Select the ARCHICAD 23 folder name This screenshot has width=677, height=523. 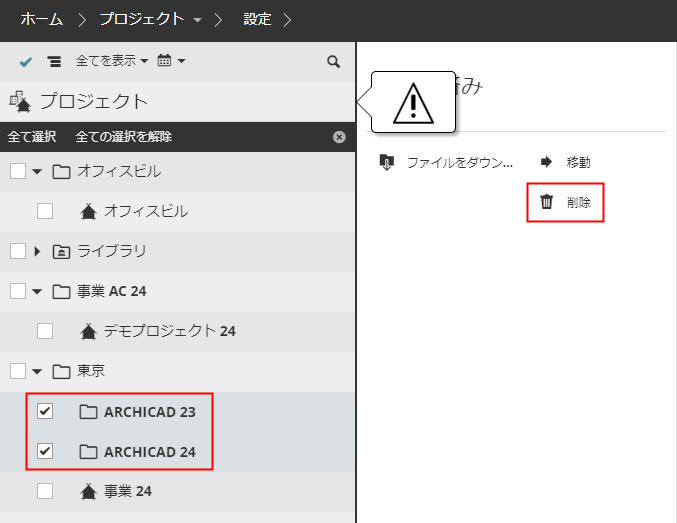tap(150, 412)
